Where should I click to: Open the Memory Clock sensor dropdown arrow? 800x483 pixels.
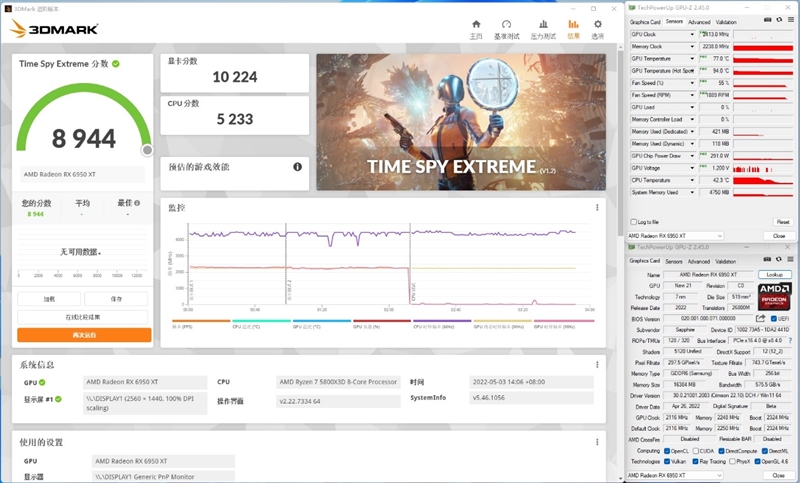coord(692,46)
